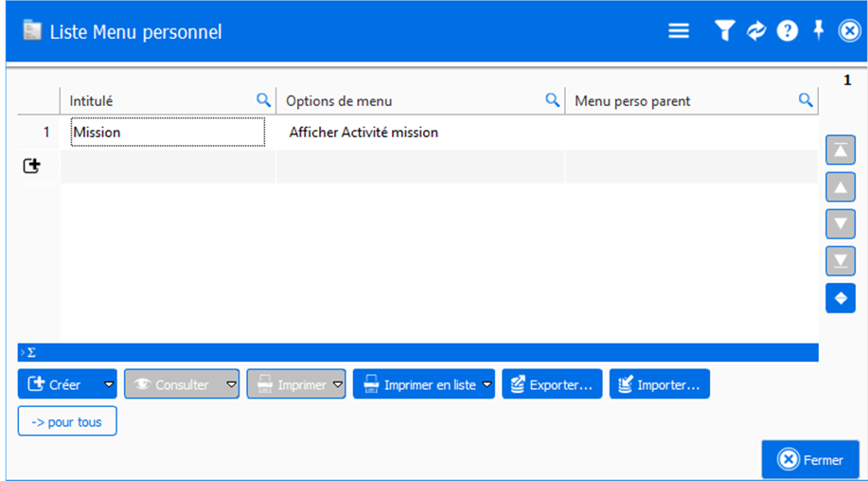
Task: Jump to the last record arrow
Action: (x=841, y=260)
